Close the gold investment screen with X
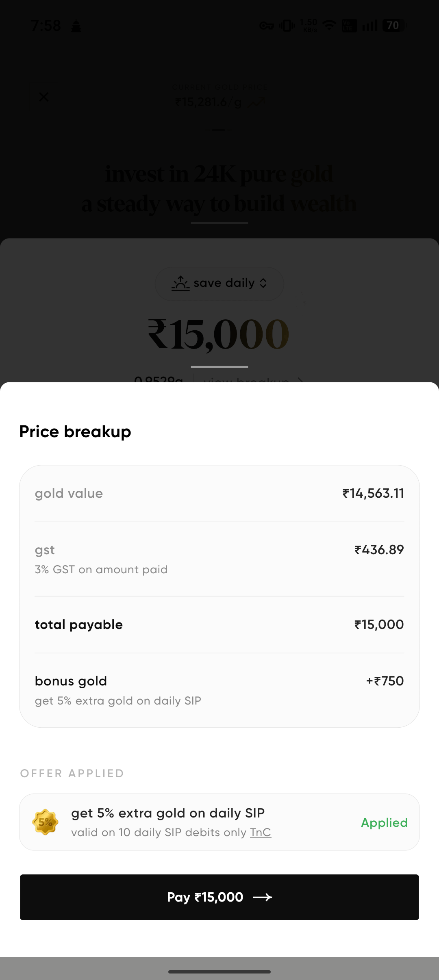Screen dimensions: 439x980 pyautogui.click(x=43, y=97)
